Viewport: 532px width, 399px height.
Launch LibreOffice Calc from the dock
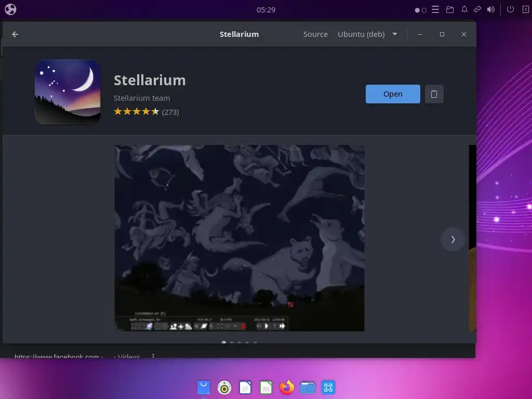pos(266,388)
